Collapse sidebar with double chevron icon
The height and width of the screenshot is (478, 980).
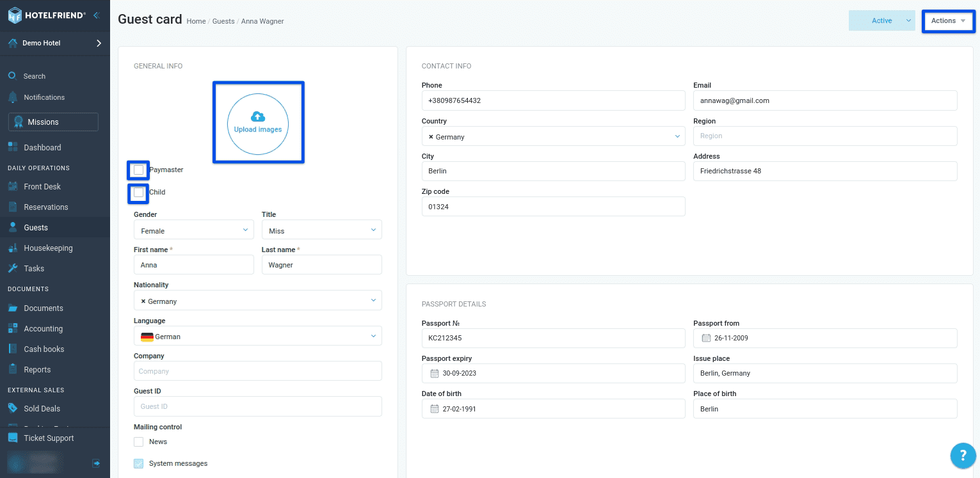pos(96,15)
